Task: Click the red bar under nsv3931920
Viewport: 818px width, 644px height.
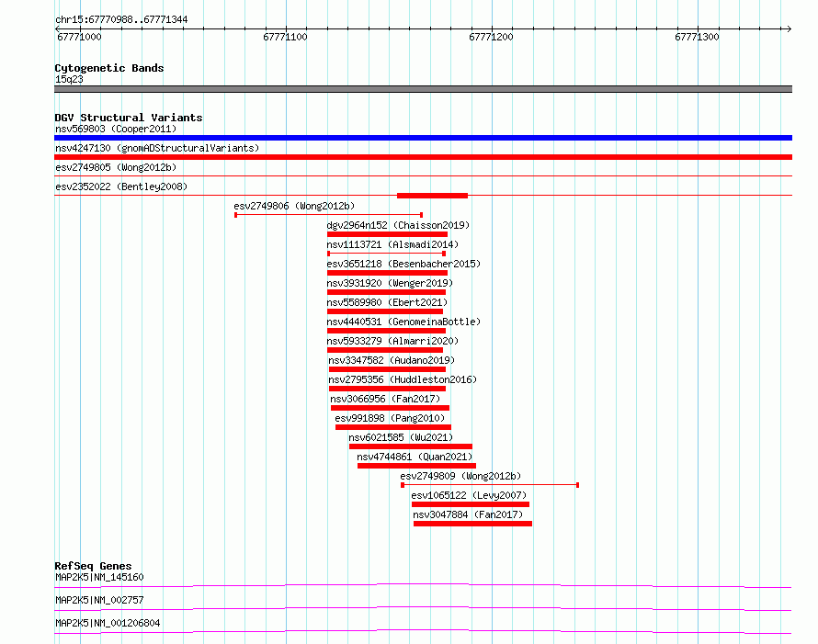Action: (x=386, y=292)
